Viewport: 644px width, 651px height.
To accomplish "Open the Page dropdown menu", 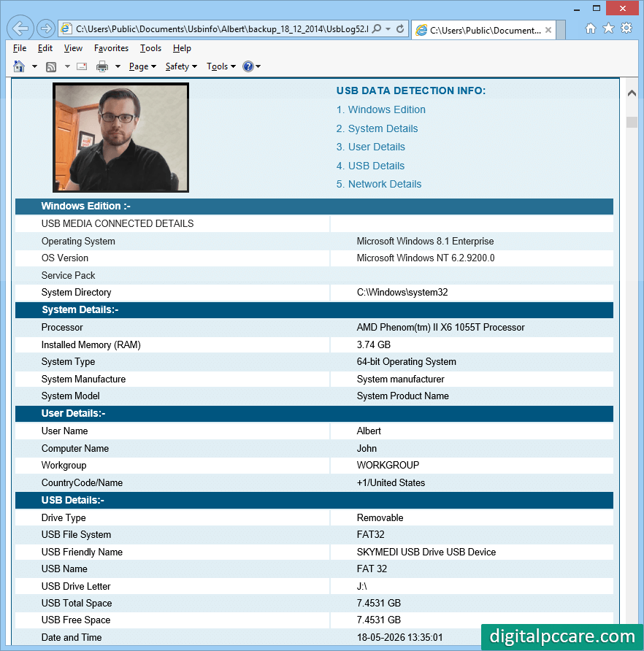I will click(142, 66).
